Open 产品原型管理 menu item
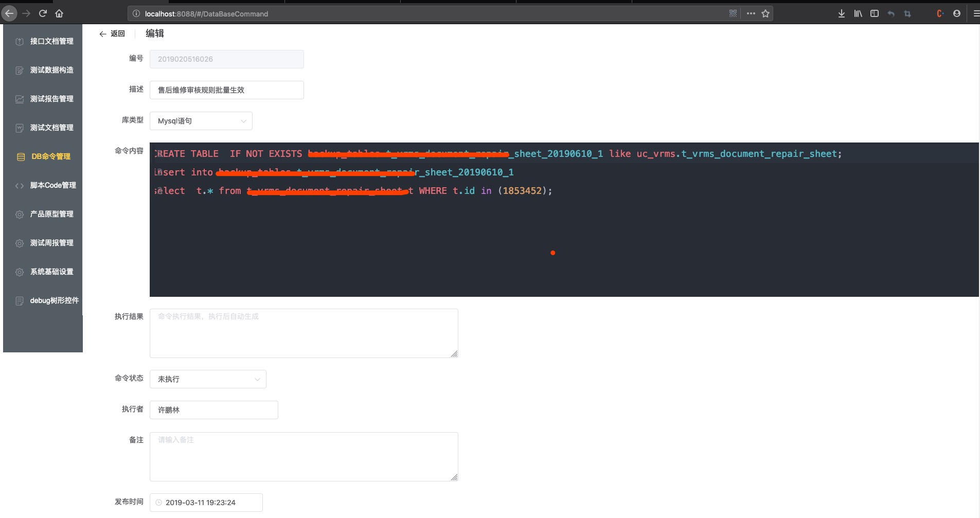Image resolution: width=980 pixels, height=518 pixels. 43,214
